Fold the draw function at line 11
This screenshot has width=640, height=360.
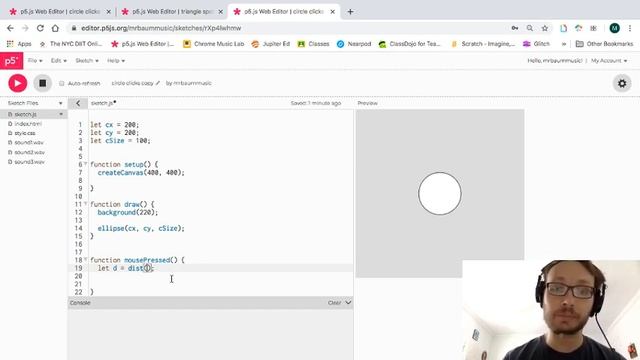point(85,204)
